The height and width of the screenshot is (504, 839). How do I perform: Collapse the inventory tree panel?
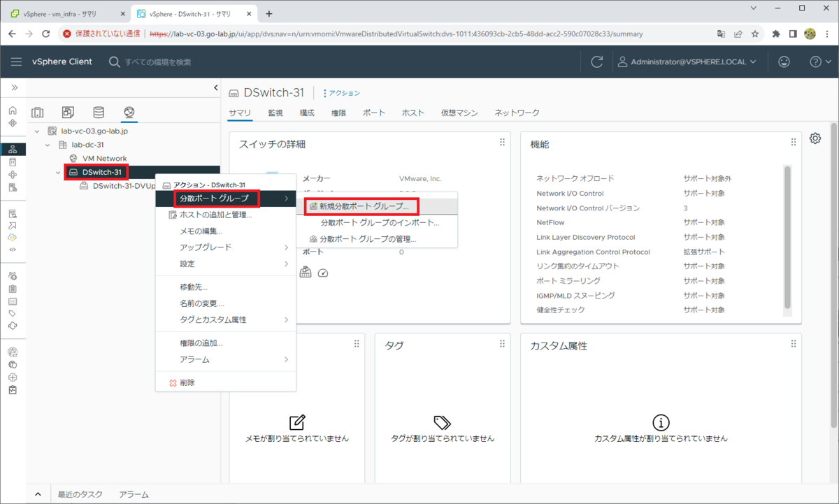pos(215,87)
